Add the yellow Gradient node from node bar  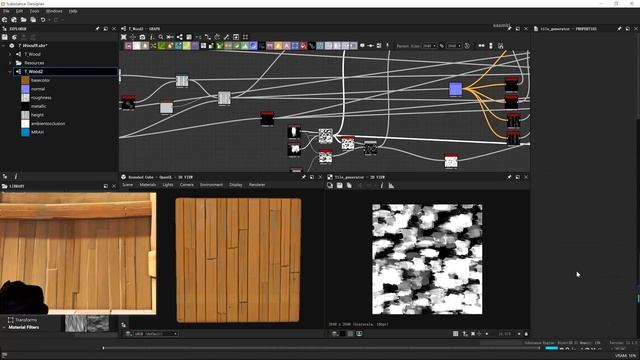coord(278,46)
